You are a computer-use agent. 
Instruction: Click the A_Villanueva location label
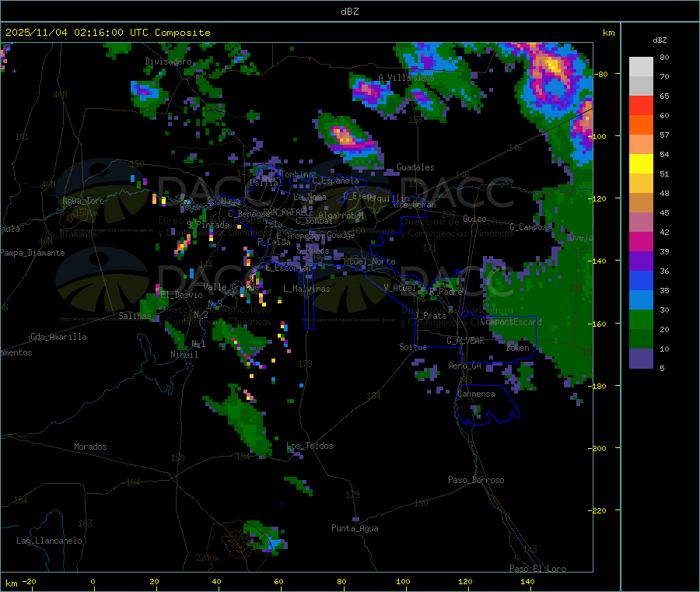(406, 78)
